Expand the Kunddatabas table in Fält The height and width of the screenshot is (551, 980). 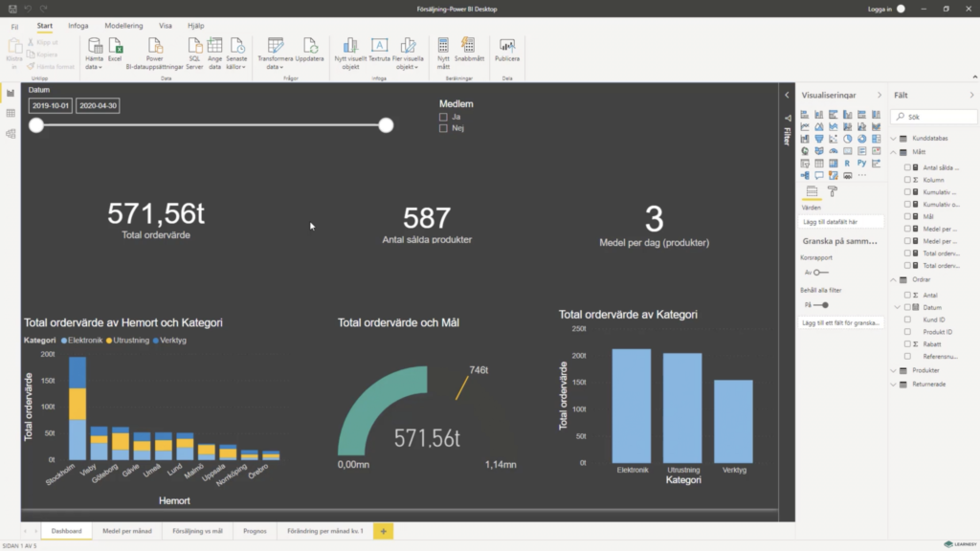tap(893, 138)
